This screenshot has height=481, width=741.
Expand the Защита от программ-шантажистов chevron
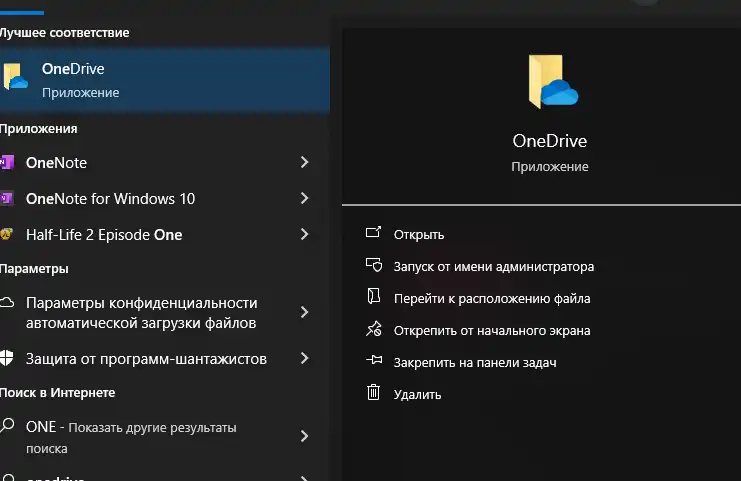click(304, 358)
